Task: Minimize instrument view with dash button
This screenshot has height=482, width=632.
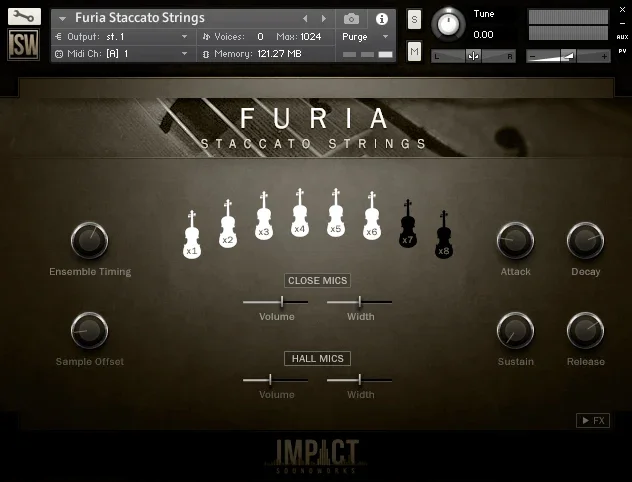Action: click(x=622, y=23)
